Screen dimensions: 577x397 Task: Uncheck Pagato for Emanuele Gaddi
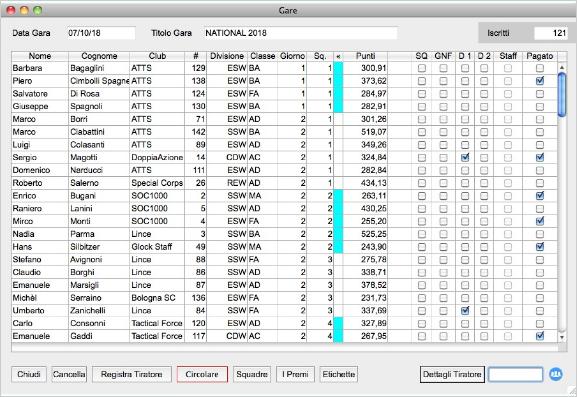coord(540,336)
